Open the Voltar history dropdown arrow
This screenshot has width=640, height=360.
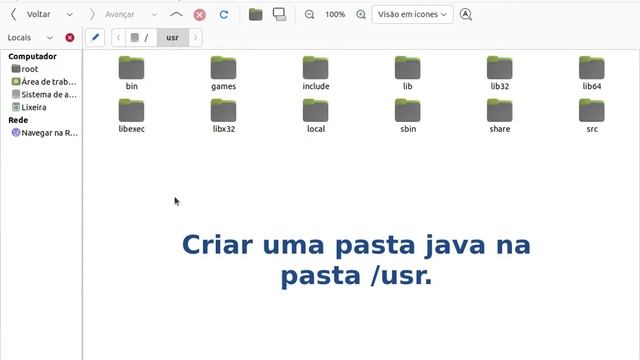[x=70, y=15]
